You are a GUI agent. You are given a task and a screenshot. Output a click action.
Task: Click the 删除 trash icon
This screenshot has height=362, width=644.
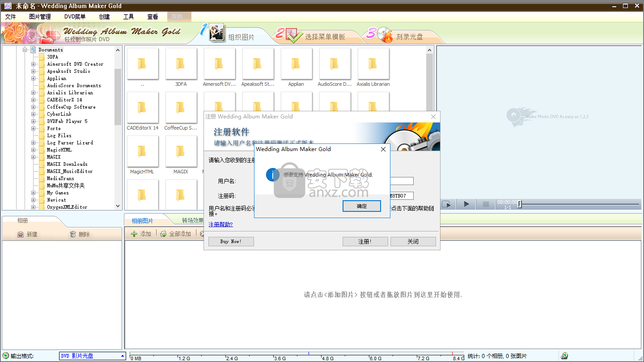pyautogui.click(x=73, y=234)
